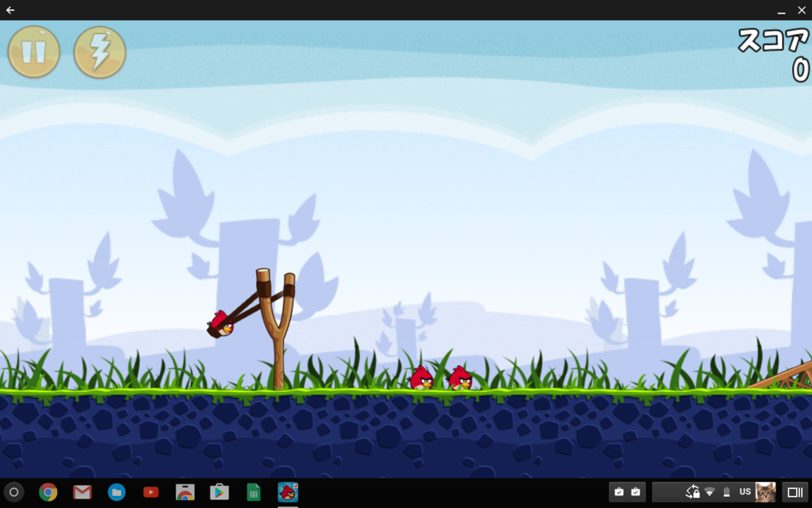Screen dimensions: 812x508
Task: Open Google Sheets from the shelf
Action: [253, 492]
